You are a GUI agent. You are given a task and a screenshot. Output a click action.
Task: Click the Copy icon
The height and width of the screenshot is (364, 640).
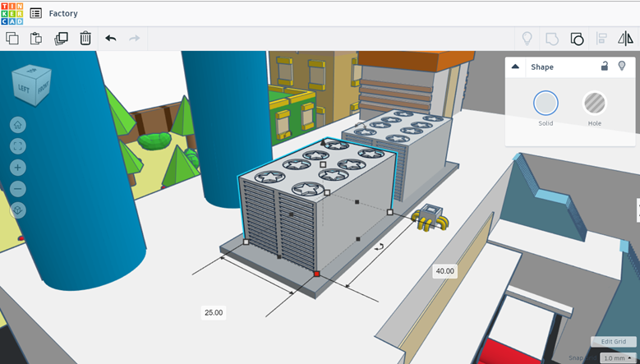pos(12,39)
